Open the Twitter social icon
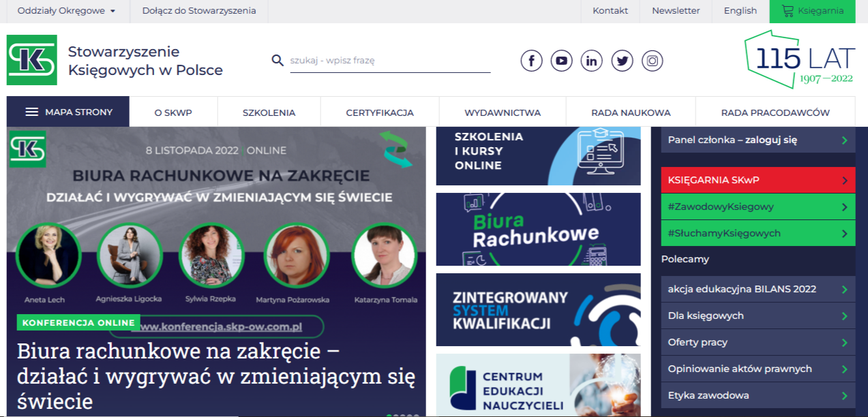 (622, 61)
